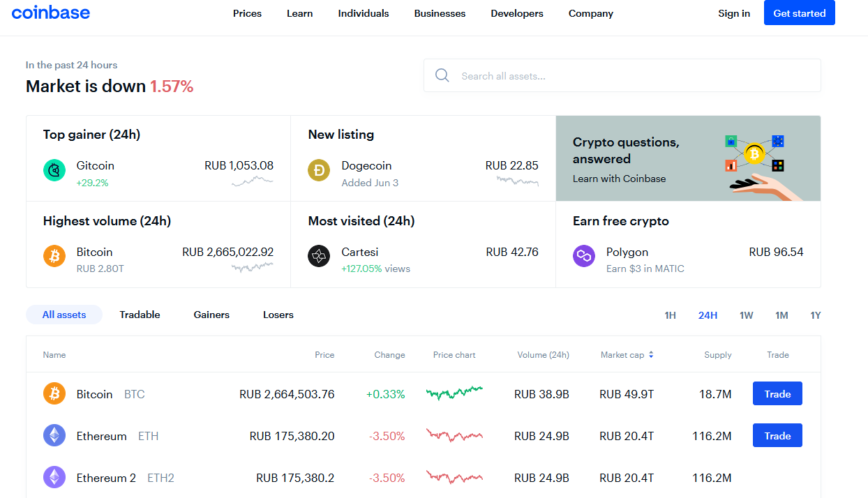Open the Businesses menu
The height and width of the screenshot is (498, 868).
click(440, 13)
